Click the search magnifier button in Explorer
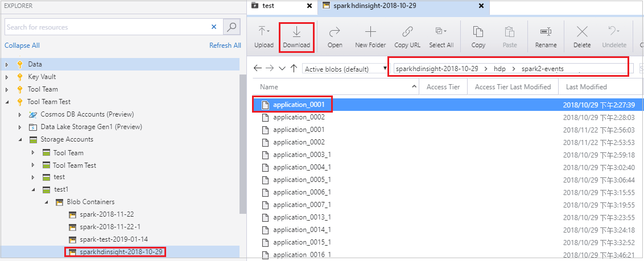This screenshot has height=261, width=644. pos(232,27)
